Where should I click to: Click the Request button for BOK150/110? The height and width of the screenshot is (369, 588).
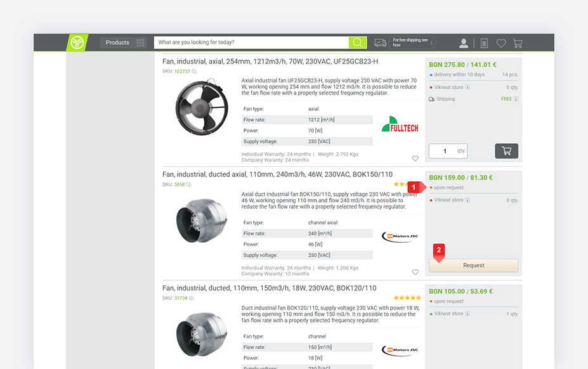pos(473,266)
